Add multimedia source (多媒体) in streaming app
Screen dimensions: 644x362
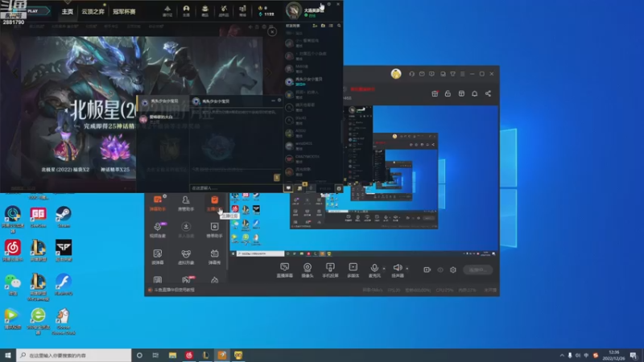(353, 270)
